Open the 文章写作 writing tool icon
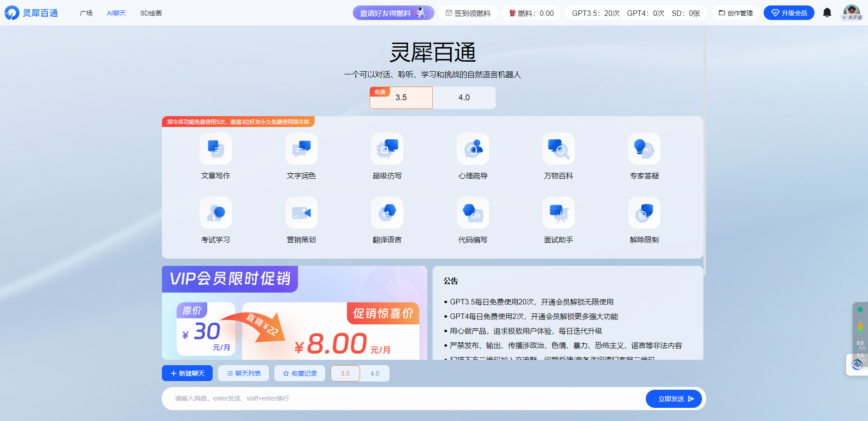Viewport: 868px width, 421px height. tap(215, 149)
